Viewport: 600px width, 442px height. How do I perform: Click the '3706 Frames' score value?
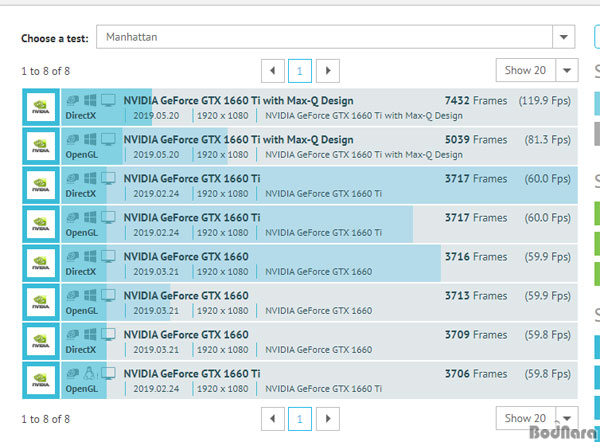click(x=476, y=374)
